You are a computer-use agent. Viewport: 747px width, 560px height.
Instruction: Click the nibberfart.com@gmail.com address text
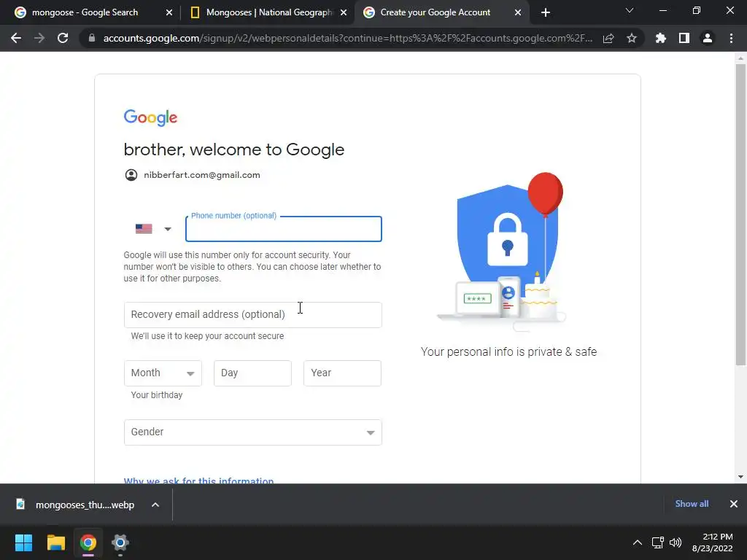tap(202, 175)
